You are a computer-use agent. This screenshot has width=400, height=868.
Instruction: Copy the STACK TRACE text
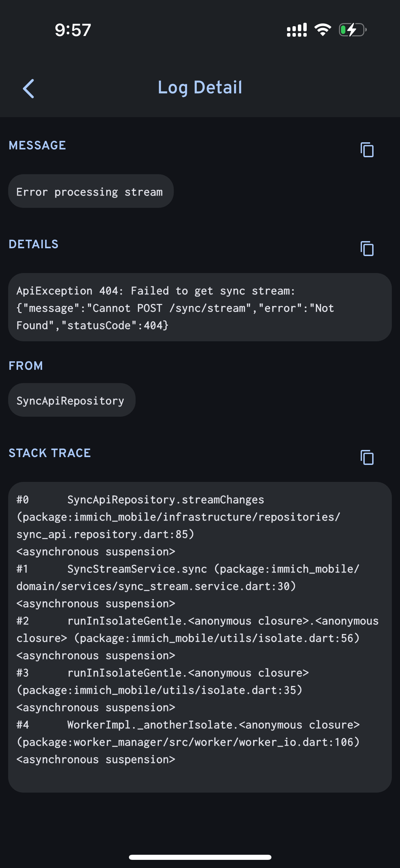tap(367, 457)
